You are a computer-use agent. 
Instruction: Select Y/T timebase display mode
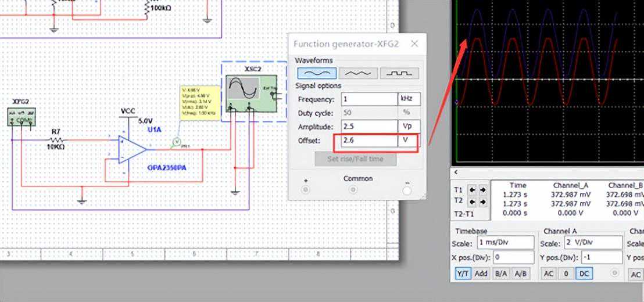coord(463,274)
